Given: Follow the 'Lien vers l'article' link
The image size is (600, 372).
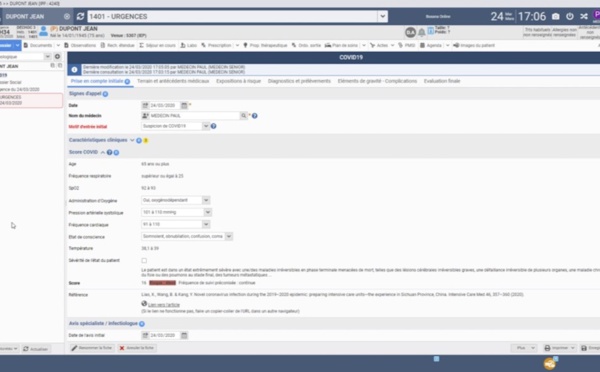Looking at the screenshot, I should click(164, 305).
